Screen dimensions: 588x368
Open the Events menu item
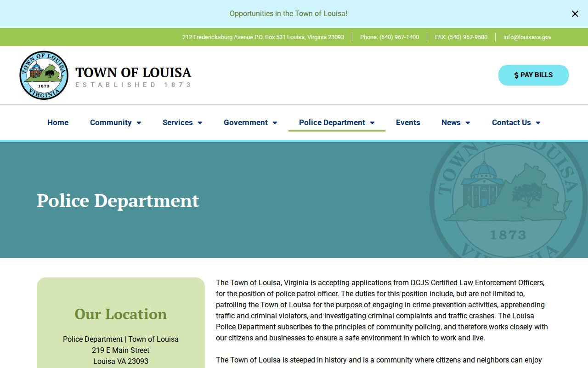pyautogui.click(x=408, y=122)
